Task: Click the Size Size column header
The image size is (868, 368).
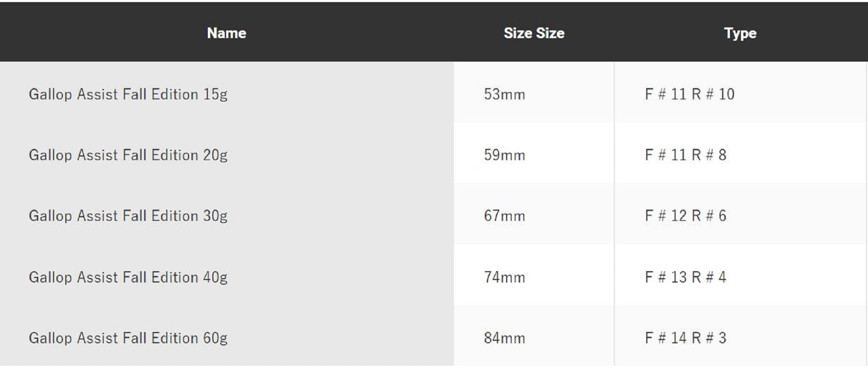Action: click(534, 33)
